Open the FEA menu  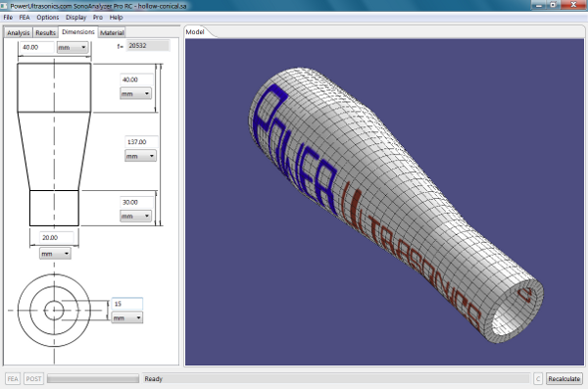[24, 18]
